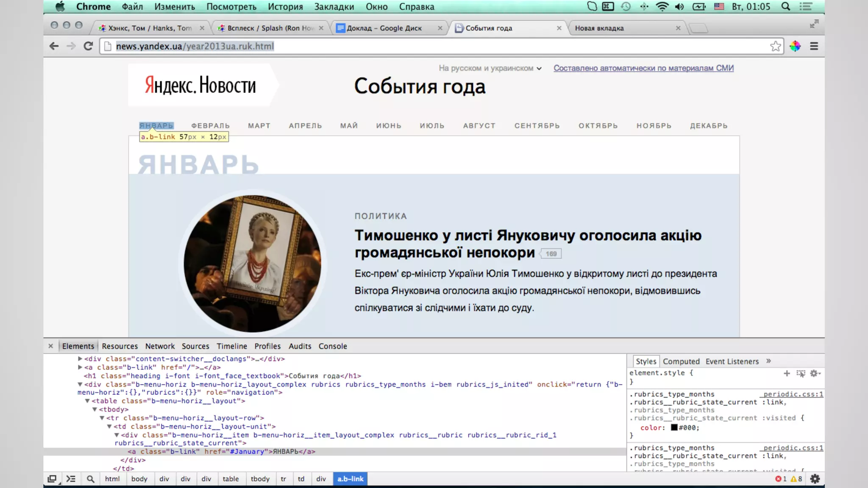Click the page reload button
The height and width of the screenshot is (488, 868).
point(88,46)
